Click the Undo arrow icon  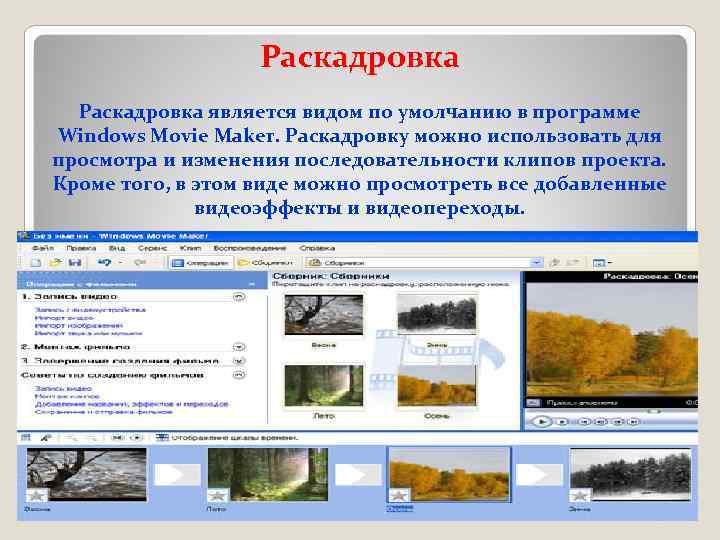coord(105,263)
